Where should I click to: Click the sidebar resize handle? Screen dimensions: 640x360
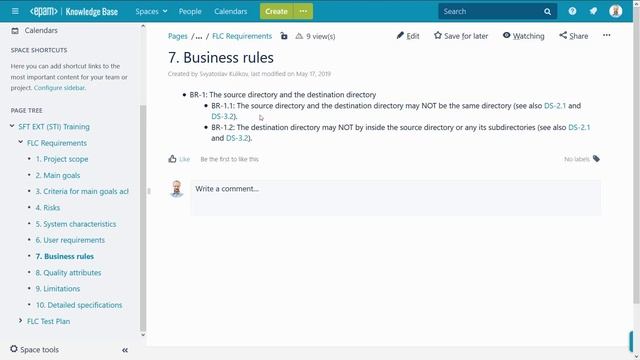pos(149,191)
